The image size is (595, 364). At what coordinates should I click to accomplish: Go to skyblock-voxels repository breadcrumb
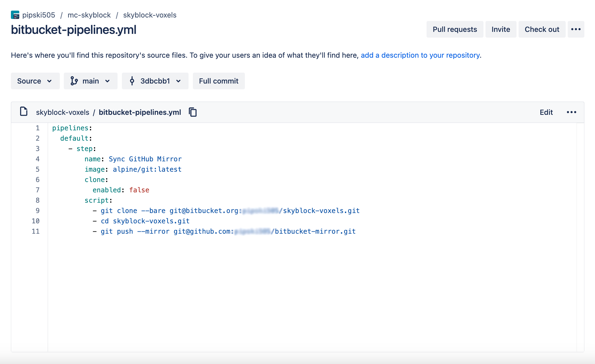150,15
